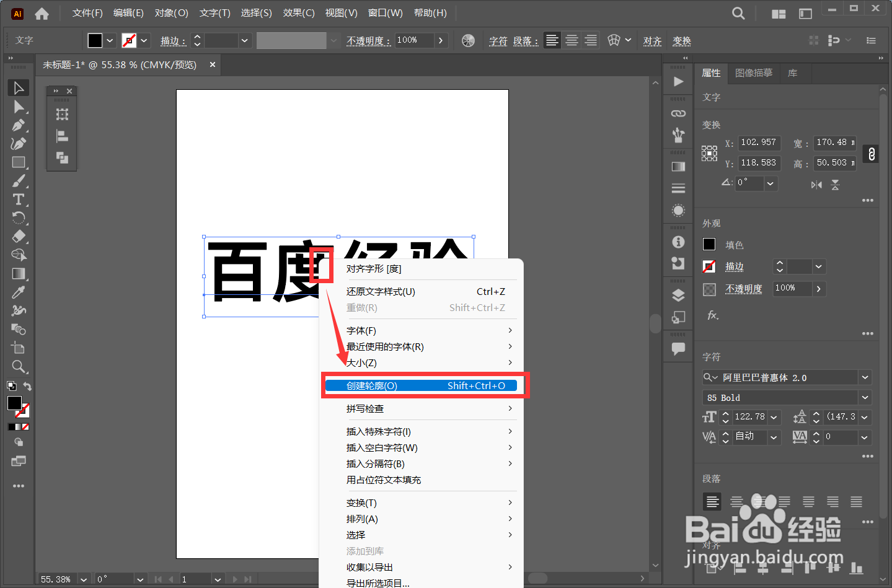The width and height of the screenshot is (892, 588).
Task: Click the fx effects icon
Action: [713, 315]
